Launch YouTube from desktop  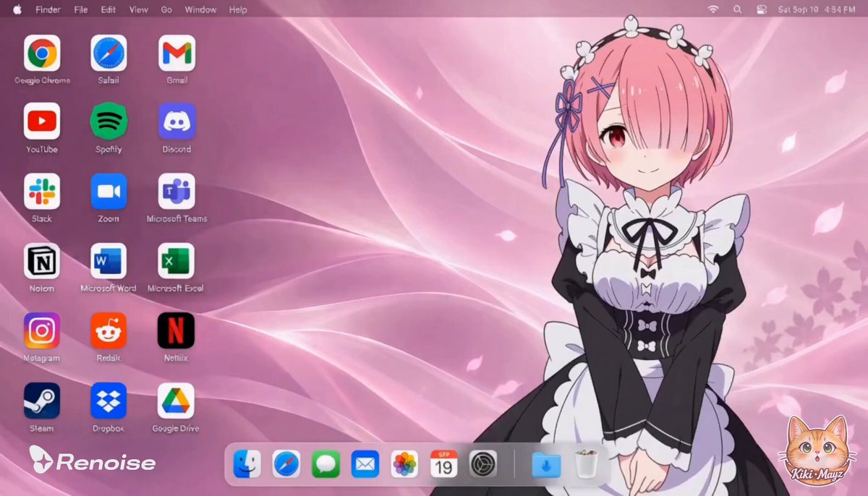[x=42, y=121]
